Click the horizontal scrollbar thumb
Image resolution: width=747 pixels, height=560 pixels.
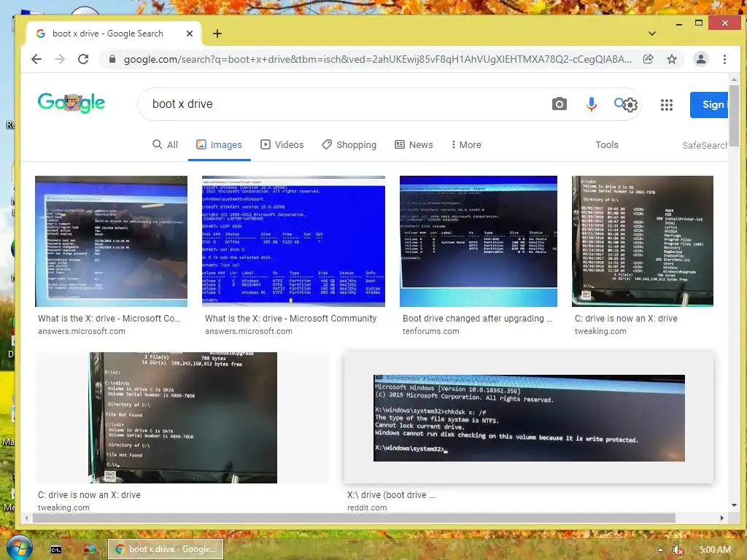pos(354,518)
